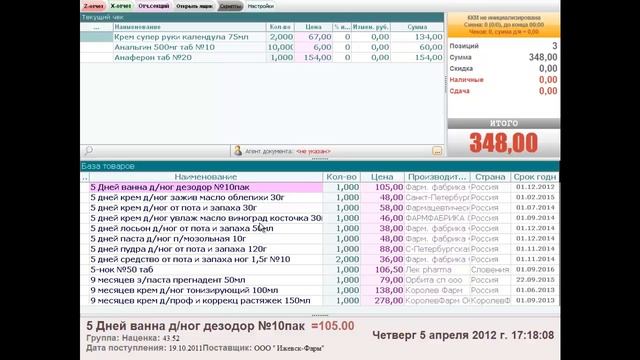Select '5 дней крем д/ног от пота и запаха 30г'
The image size is (640, 360).
pyautogui.click(x=320, y=208)
